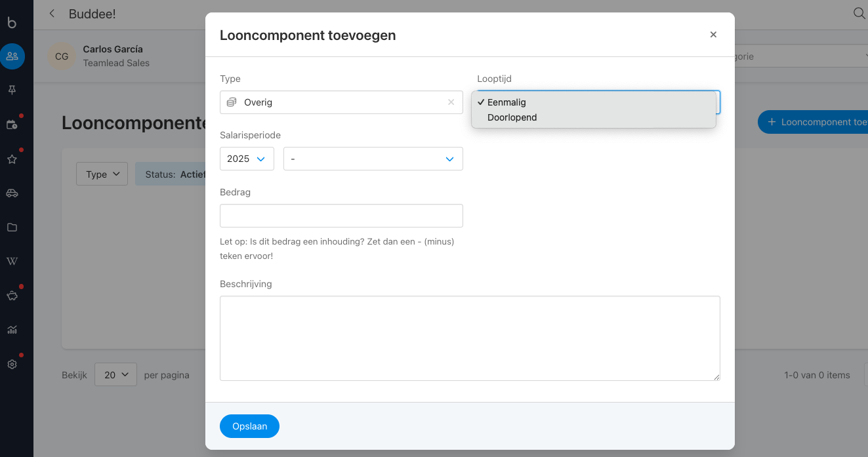The height and width of the screenshot is (457, 868).
Task: Close the Looncomponent toevoegen dialog
Action: point(713,35)
